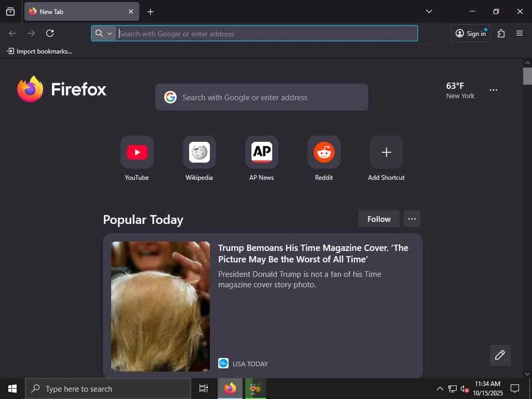Open the list all tabs chevron

pos(429,11)
